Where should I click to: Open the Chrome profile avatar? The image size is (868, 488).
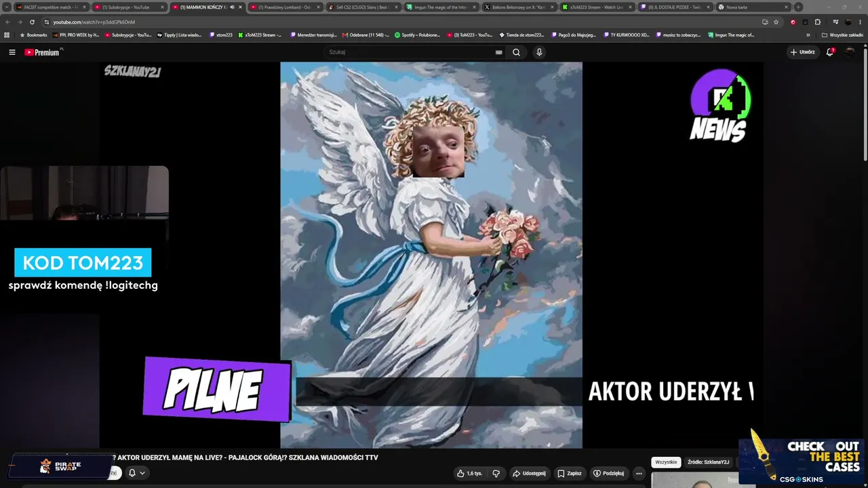pyautogui.click(x=848, y=22)
